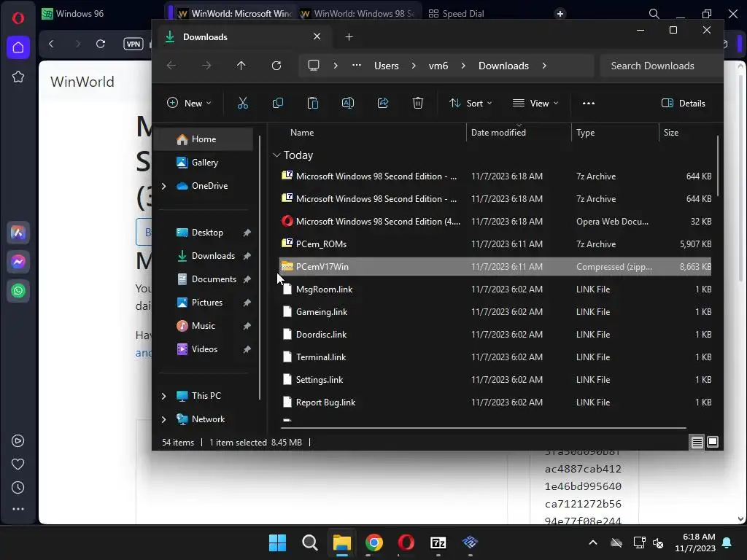
Task: Open Messenger in Opera sidebar
Action: pos(18,262)
